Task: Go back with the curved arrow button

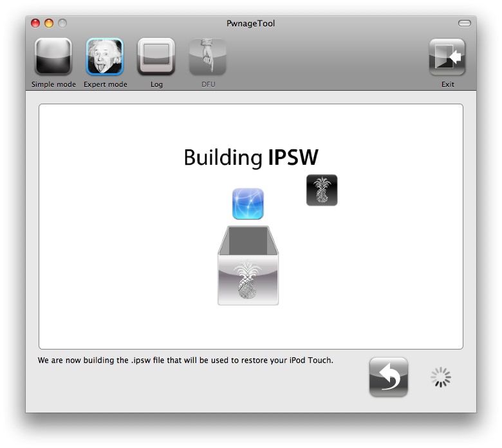Action: (388, 377)
